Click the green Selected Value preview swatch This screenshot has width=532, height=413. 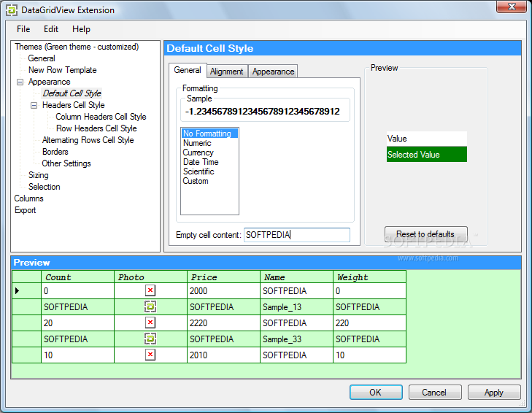point(426,155)
